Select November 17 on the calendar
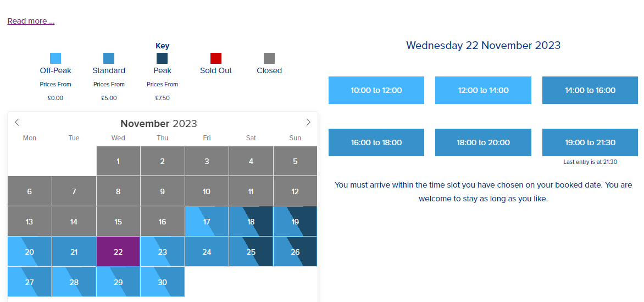The height and width of the screenshot is (302, 644). [207, 222]
